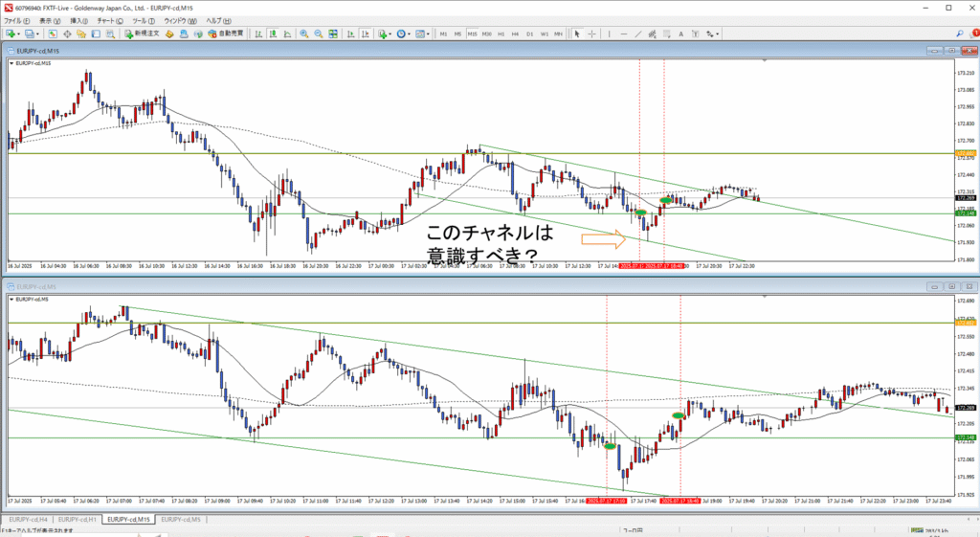Screen dimensions: 980x537
Task: Toggle the Terminal panel icon
Action: 96,34
